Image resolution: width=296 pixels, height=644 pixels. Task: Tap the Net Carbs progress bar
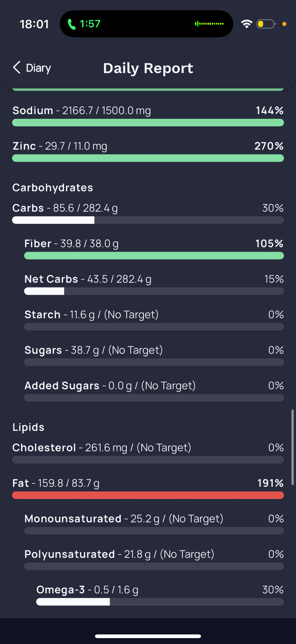click(x=154, y=291)
